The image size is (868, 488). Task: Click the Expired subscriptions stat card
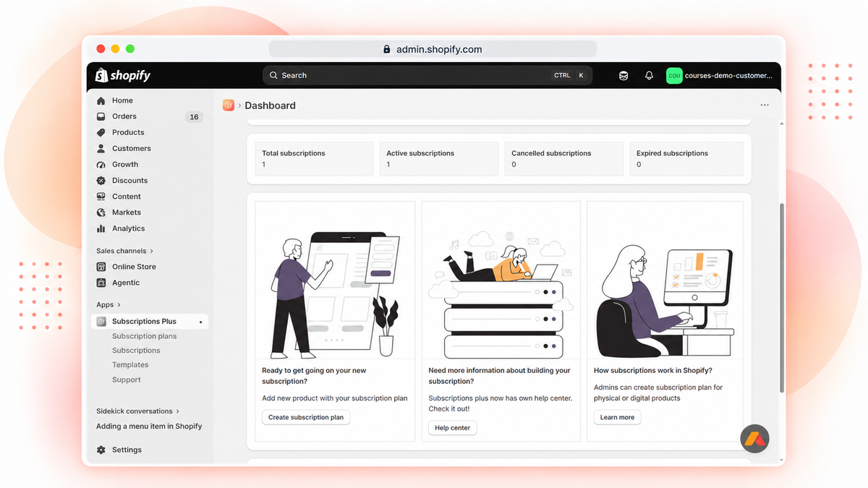(686, 158)
